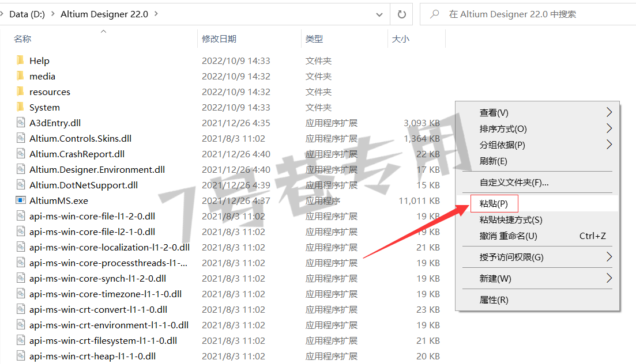This screenshot has width=636, height=364.
Task: Select api-ms-win-crt-heap-l1-1-0.dll file name
Action: coord(92,357)
